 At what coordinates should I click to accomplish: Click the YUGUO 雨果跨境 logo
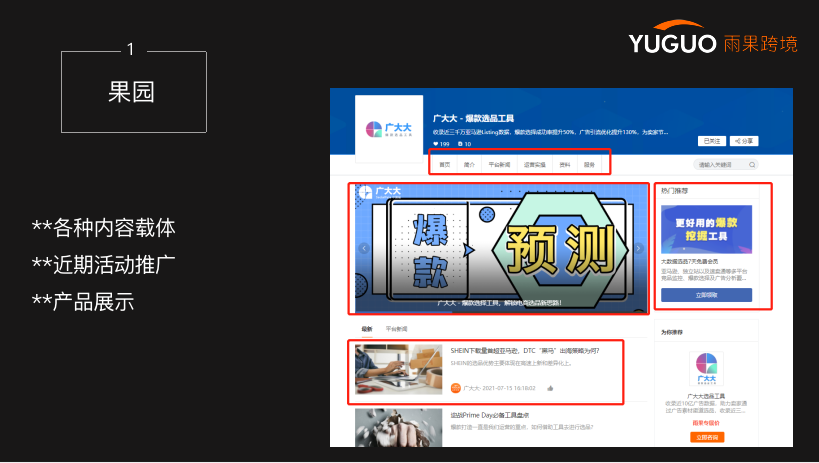pos(713,37)
